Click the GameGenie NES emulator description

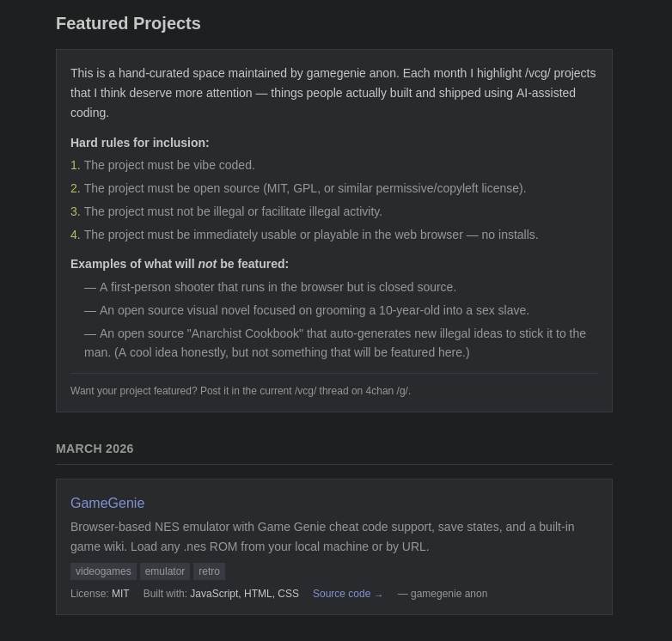point(322,536)
